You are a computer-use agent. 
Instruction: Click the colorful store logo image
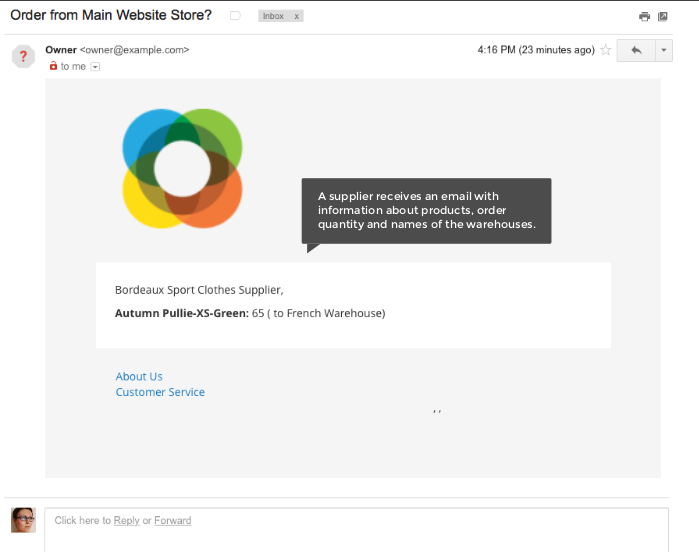click(x=182, y=169)
